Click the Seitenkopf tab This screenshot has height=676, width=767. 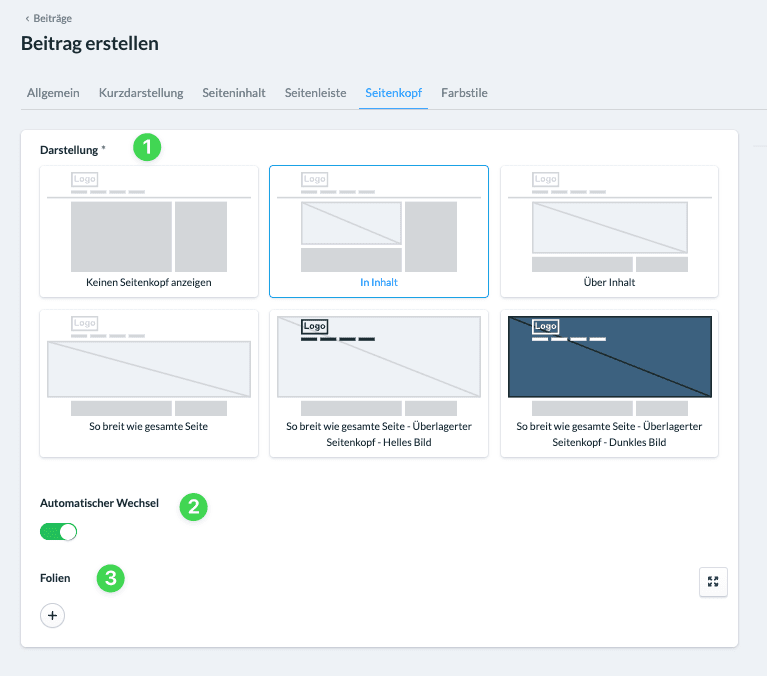(393, 93)
